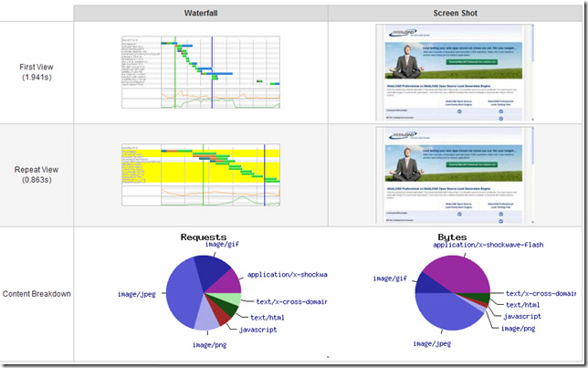
Task: Click the Content Breakdown row label
Action: coord(37,294)
